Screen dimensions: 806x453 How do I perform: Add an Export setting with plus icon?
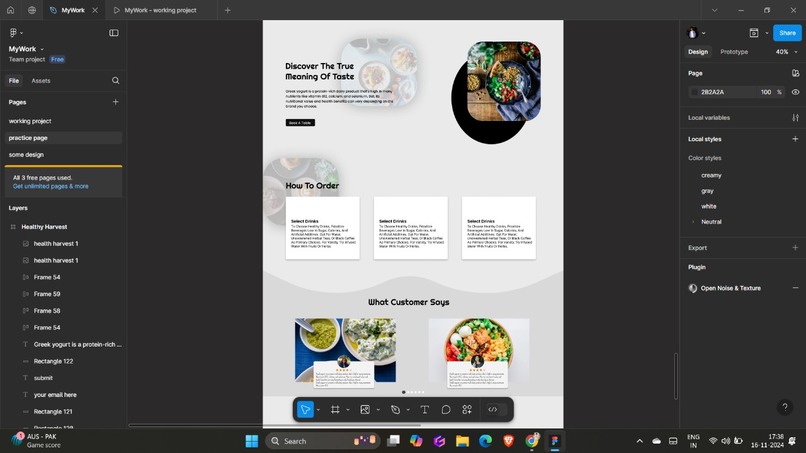[x=795, y=247]
